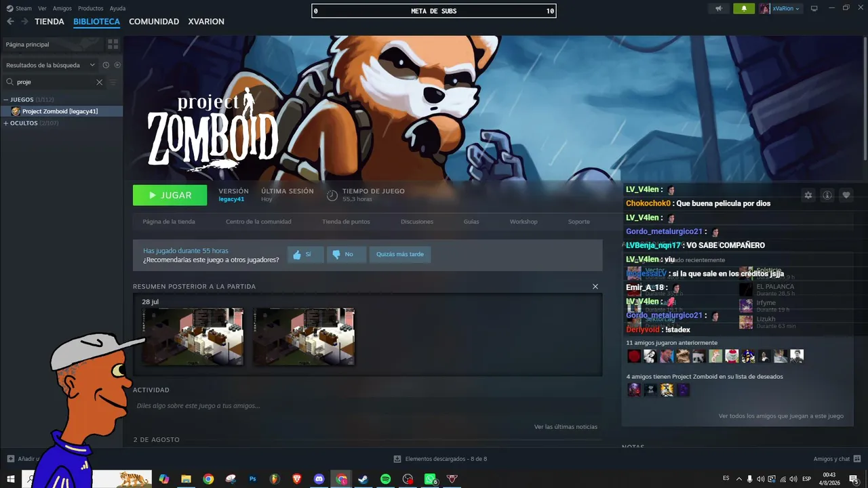Launch the game with the JUGAR button
Screen dimensions: 868x488
coord(170,195)
